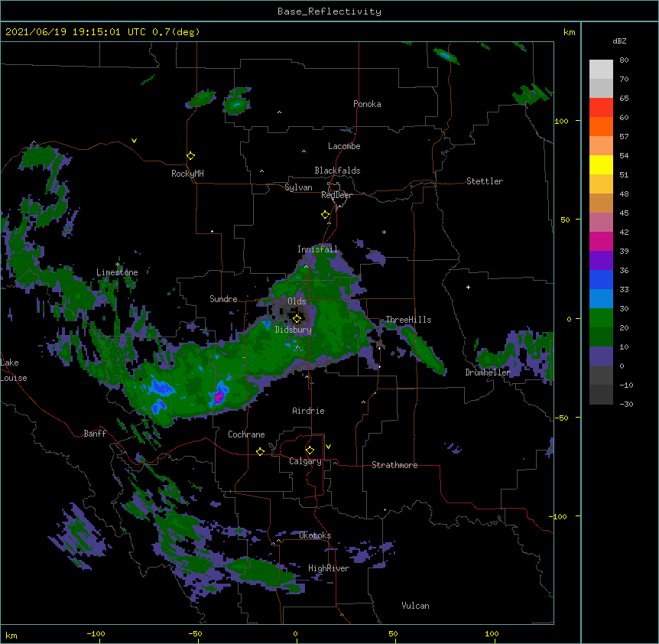Click the magenta swatch at 42 dBZ
659x644 pixels.
[x=601, y=241]
